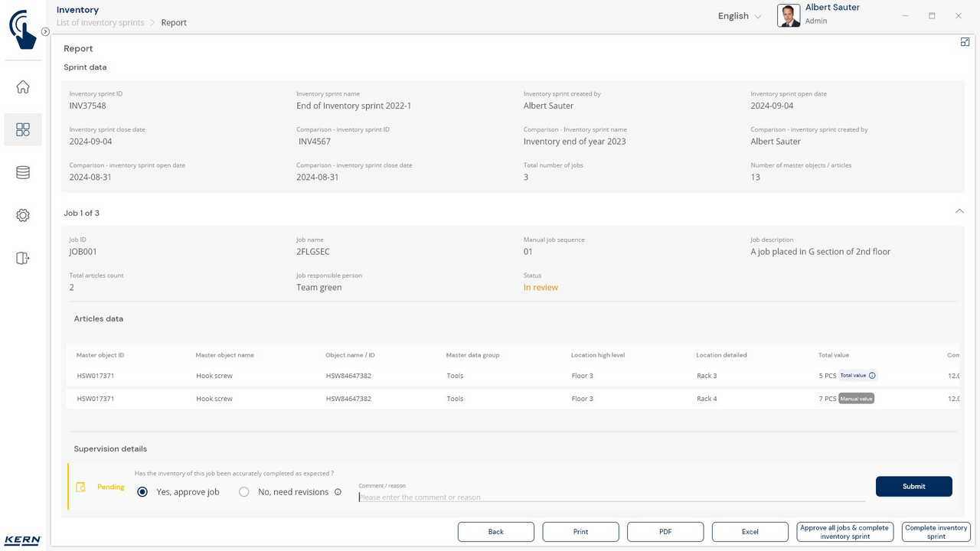This screenshot has height=551, width=980.
Task: Open the English language dropdown
Action: 739,16
